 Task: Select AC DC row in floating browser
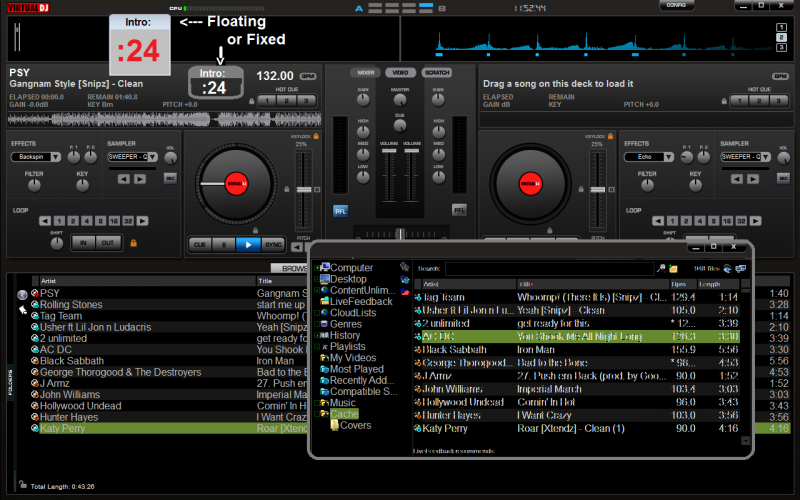tap(577, 337)
